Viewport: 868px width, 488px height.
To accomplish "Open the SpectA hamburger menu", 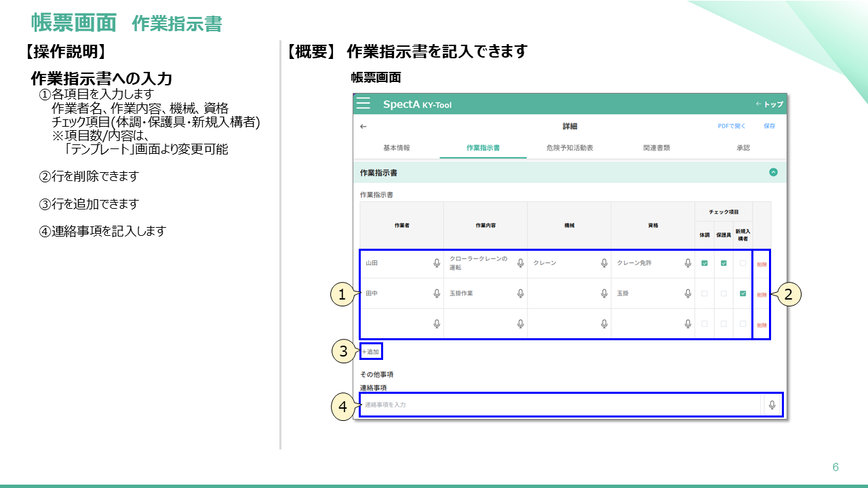I will [x=363, y=104].
